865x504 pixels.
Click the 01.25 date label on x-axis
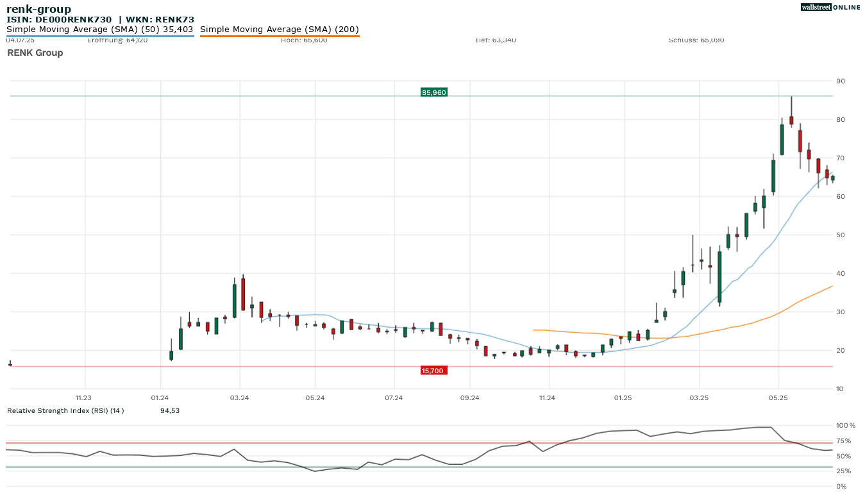623,398
